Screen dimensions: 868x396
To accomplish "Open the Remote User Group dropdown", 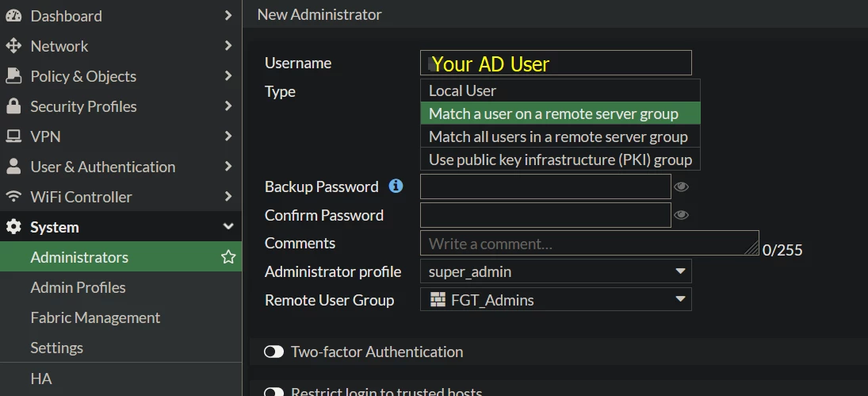I will (556, 300).
